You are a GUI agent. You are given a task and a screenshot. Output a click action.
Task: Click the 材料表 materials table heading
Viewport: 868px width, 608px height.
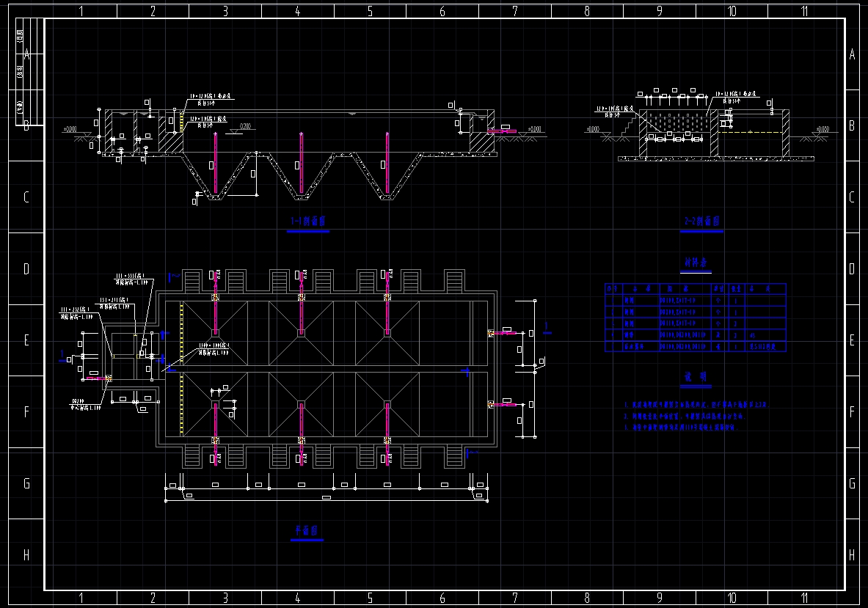(x=695, y=262)
